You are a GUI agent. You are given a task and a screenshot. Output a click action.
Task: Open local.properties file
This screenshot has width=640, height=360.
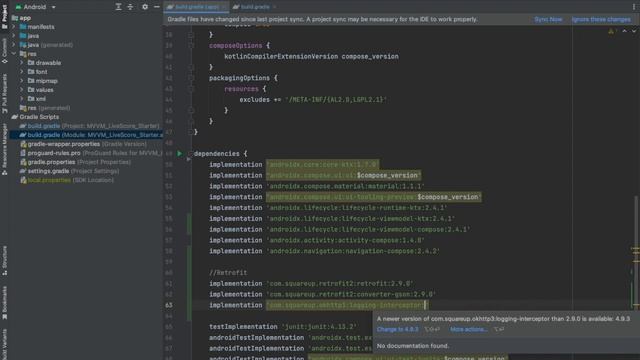[x=67, y=180]
